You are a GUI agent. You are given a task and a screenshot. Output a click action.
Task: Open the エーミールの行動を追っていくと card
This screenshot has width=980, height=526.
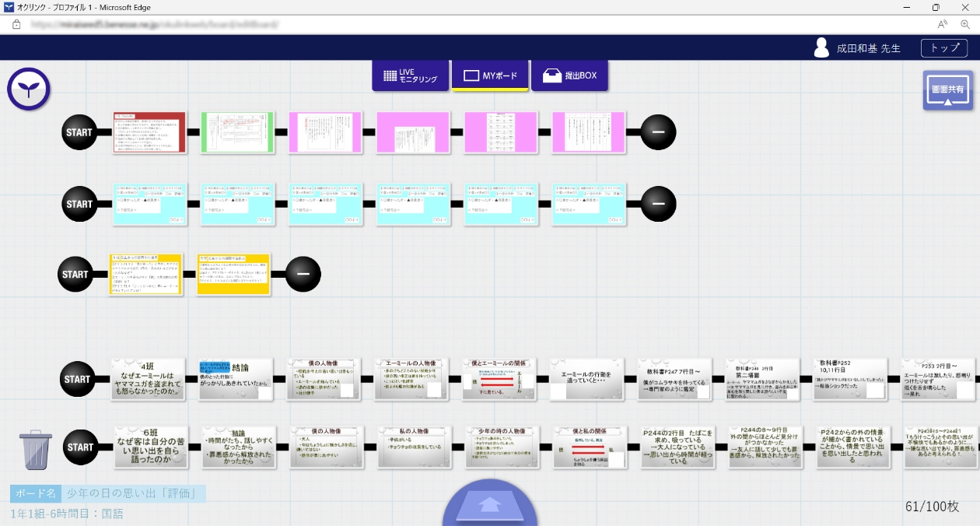coord(587,379)
